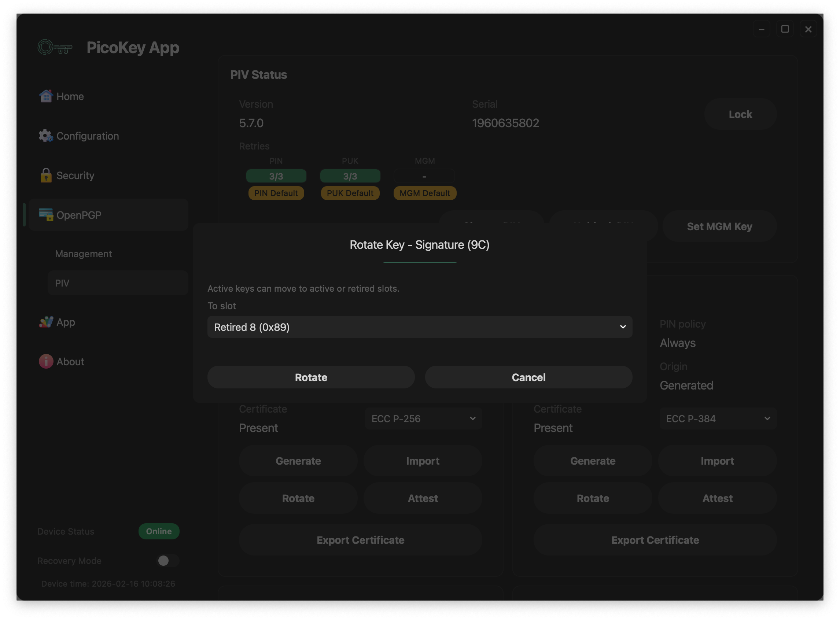Open the Security section via lock icon
This screenshot has height=620, width=840.
coord(46,175)
